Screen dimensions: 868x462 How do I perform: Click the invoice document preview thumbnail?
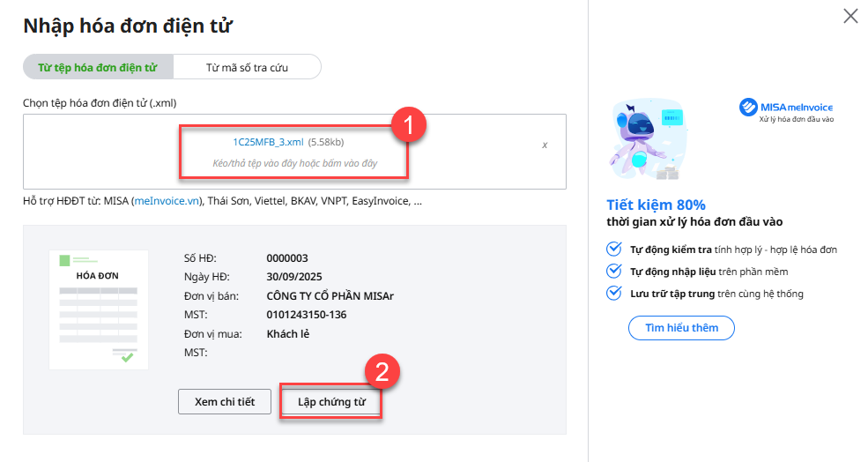99,308
